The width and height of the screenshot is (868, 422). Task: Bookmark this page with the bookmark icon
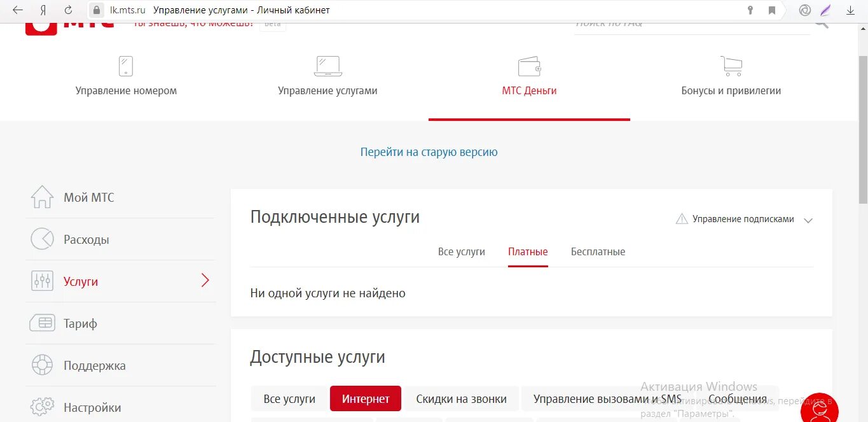[772, 10]
